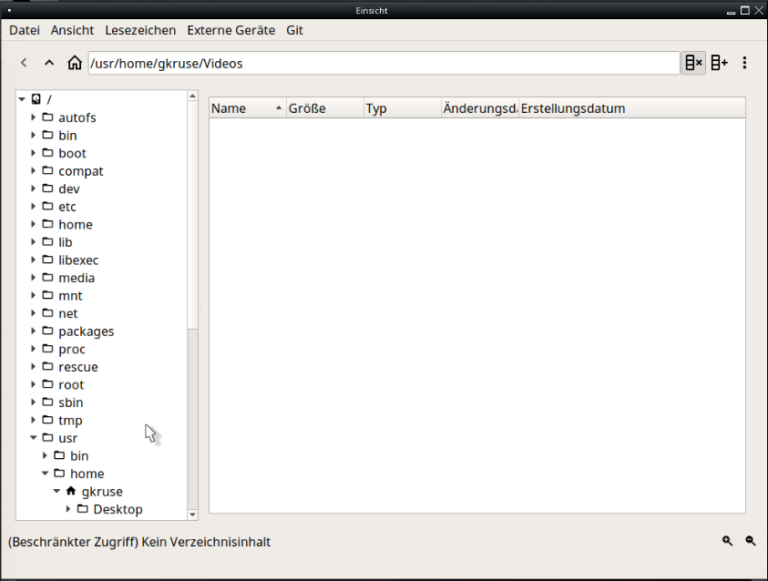This screenshot has height=581, width=768.
Task: Add a new pane column
Action: (719, 63)
